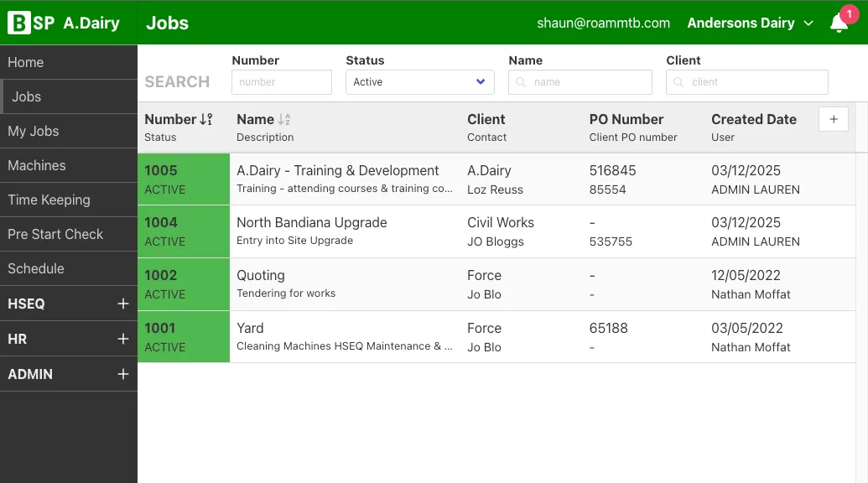Click Quoting job name

pyautogui.click(x=261, y=275)
